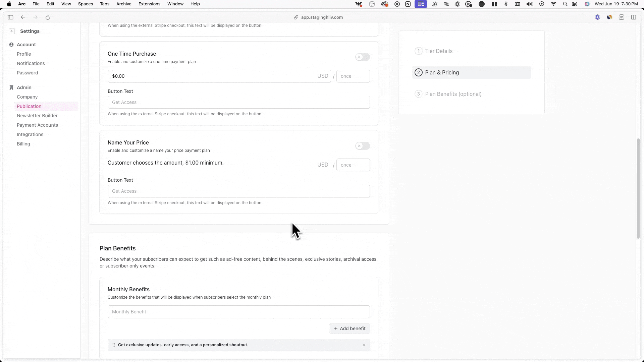The width and height of the screenshot is (644, 362).
Task: Open Spotlight search in the menu bar
Action: tap(565, 4)
